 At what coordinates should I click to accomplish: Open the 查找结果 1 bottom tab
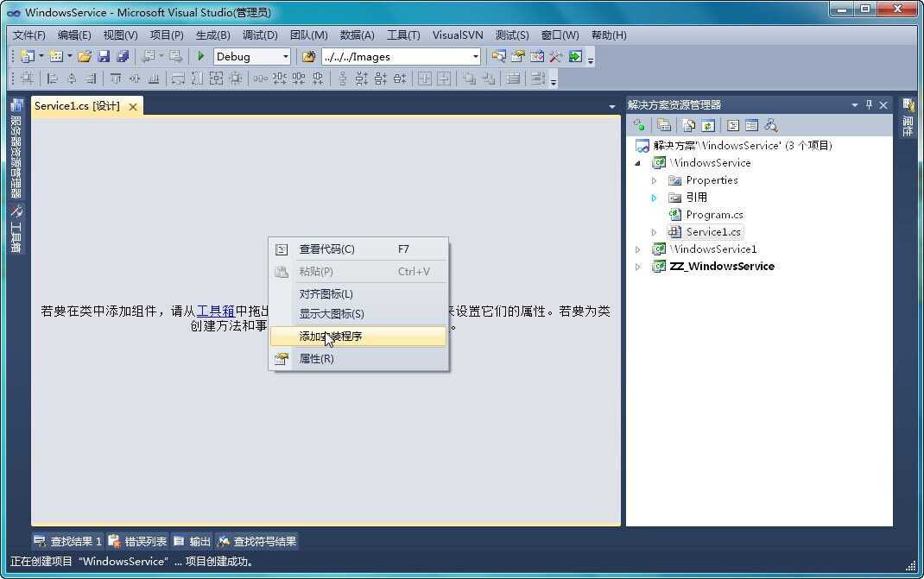click(67, 541)
